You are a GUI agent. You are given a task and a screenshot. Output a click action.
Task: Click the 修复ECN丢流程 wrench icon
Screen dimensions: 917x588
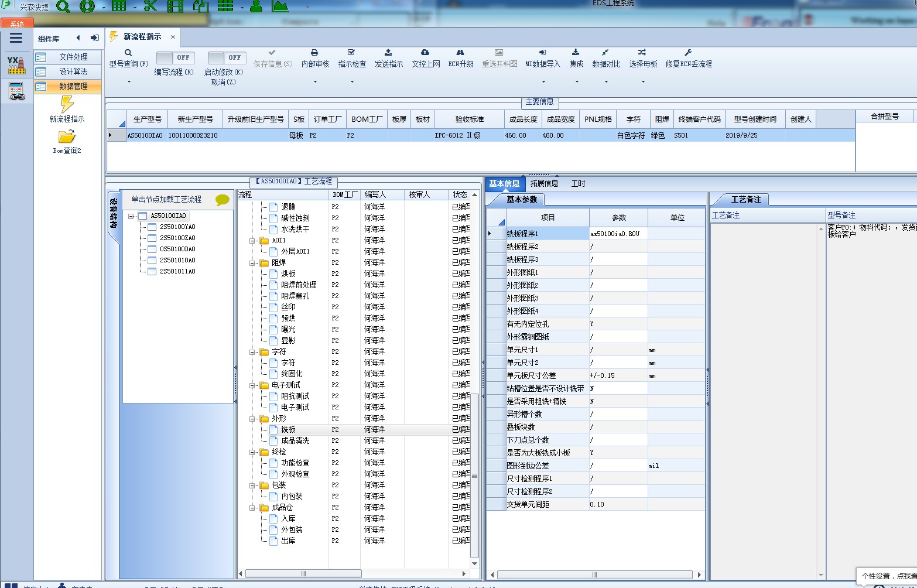[x=688, y=53]
